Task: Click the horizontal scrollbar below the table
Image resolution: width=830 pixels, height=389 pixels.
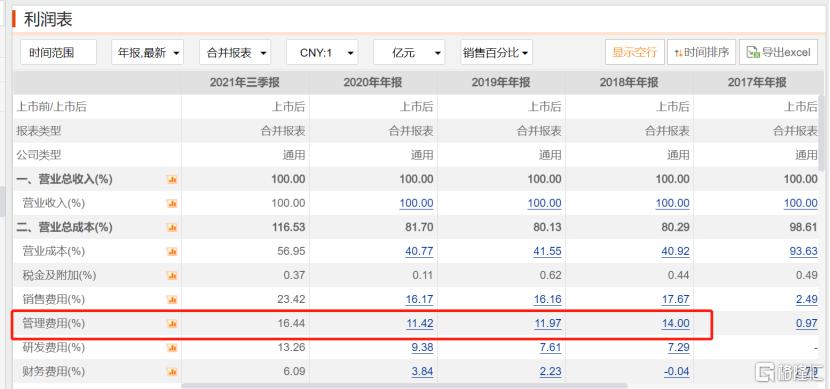Action: (x=404, y=386)
